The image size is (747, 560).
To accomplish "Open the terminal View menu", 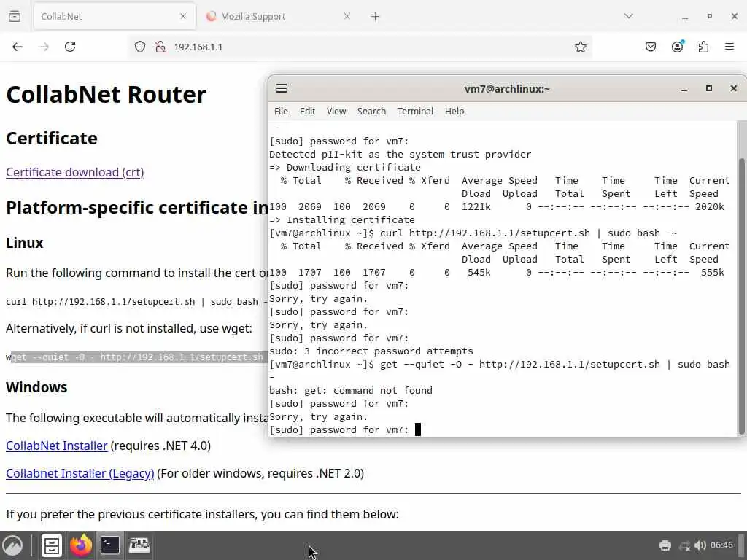I will (336, 111).
